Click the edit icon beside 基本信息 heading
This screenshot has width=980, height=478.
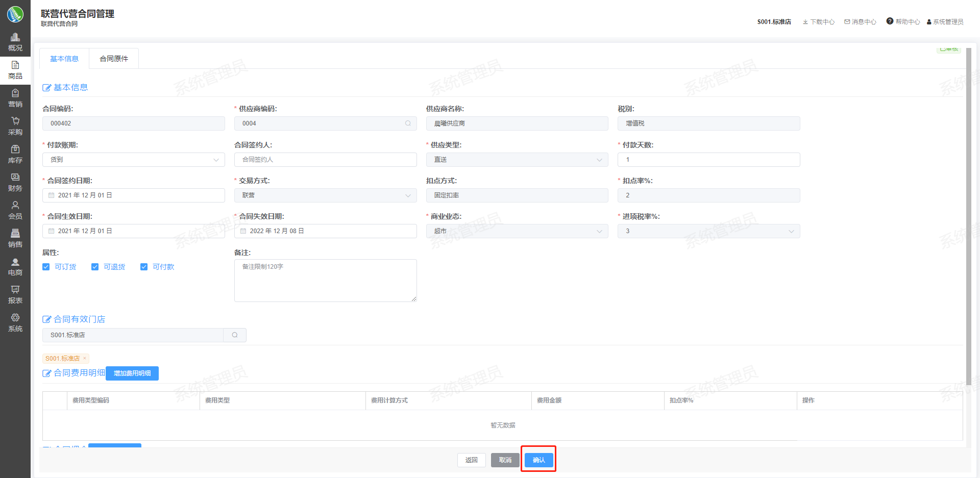47,88
